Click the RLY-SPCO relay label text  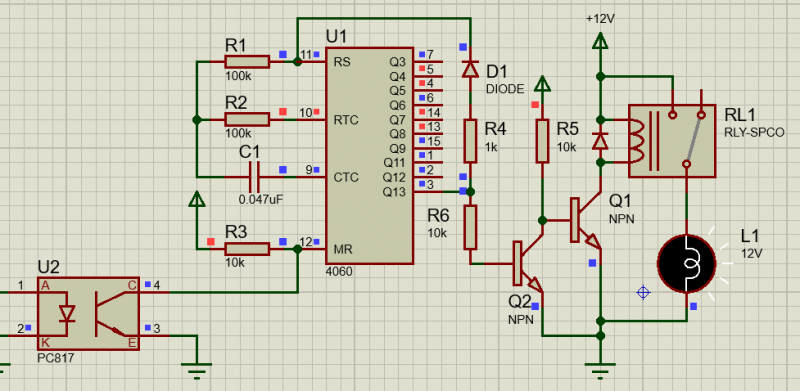(754, 133)
